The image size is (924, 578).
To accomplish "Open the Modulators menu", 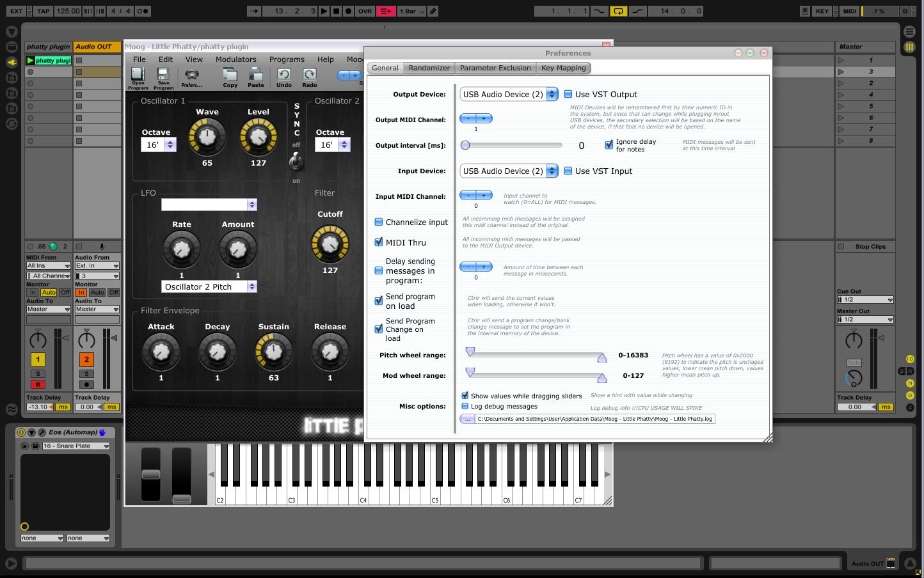I will coord(235,59).
